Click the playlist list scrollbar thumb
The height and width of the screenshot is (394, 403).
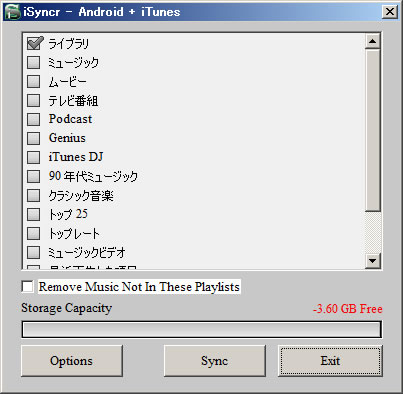373,130
